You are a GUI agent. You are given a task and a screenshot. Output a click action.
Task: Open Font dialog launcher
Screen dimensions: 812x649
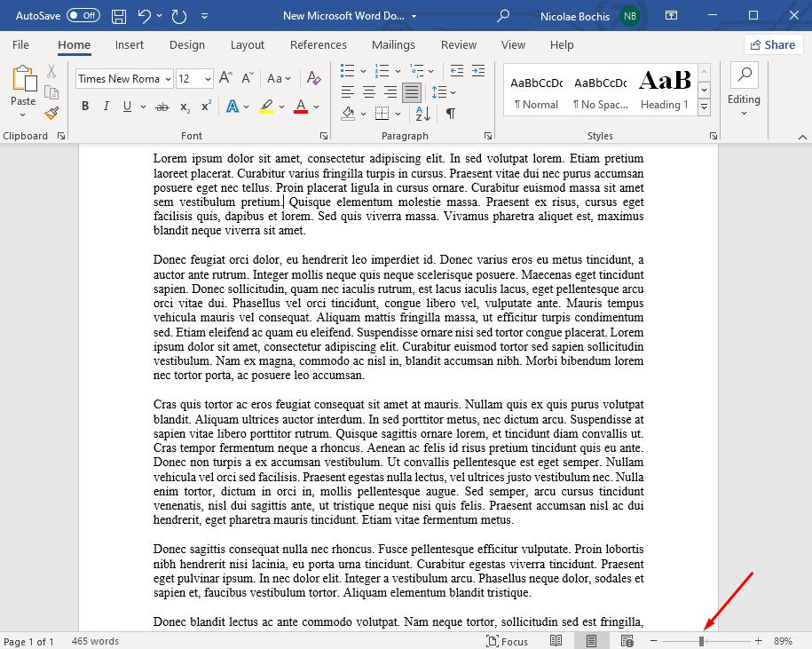(x=324, y=136)
